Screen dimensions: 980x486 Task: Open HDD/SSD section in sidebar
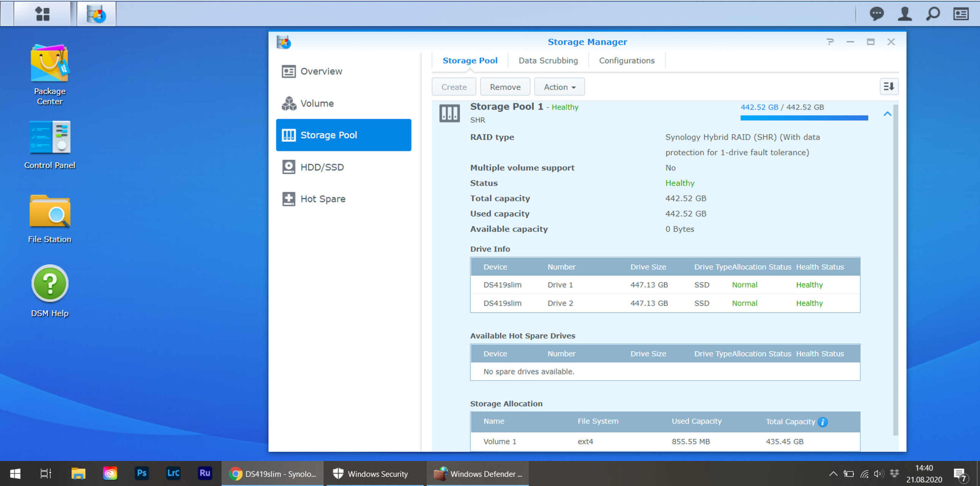(x=343, y=167)
